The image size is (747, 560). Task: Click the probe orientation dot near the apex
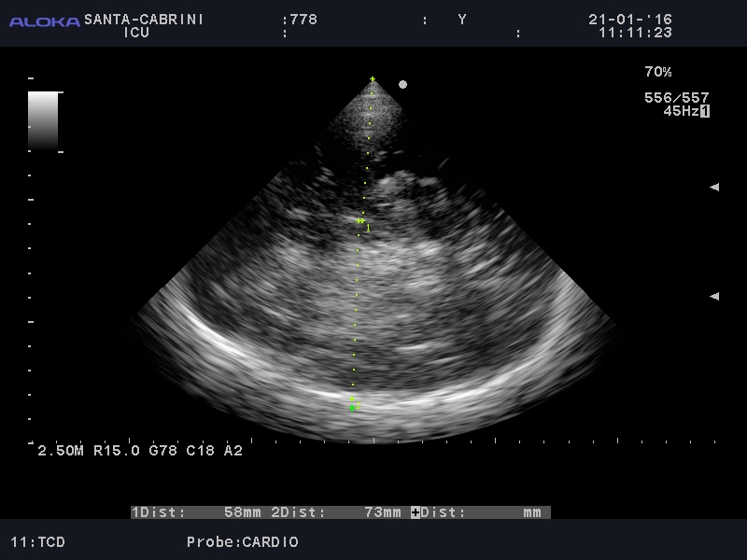pos(402,84)
